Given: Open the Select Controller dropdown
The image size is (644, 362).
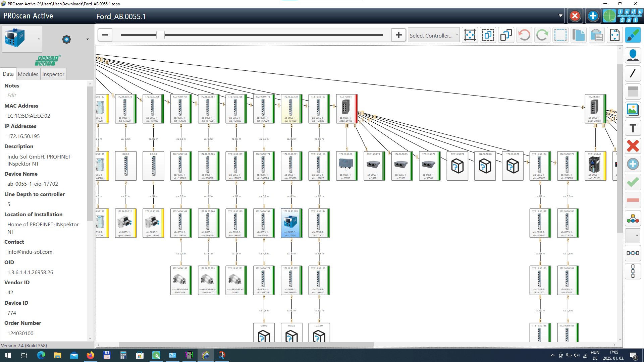Looking at the screenshot, I should [x=433, y=36].
